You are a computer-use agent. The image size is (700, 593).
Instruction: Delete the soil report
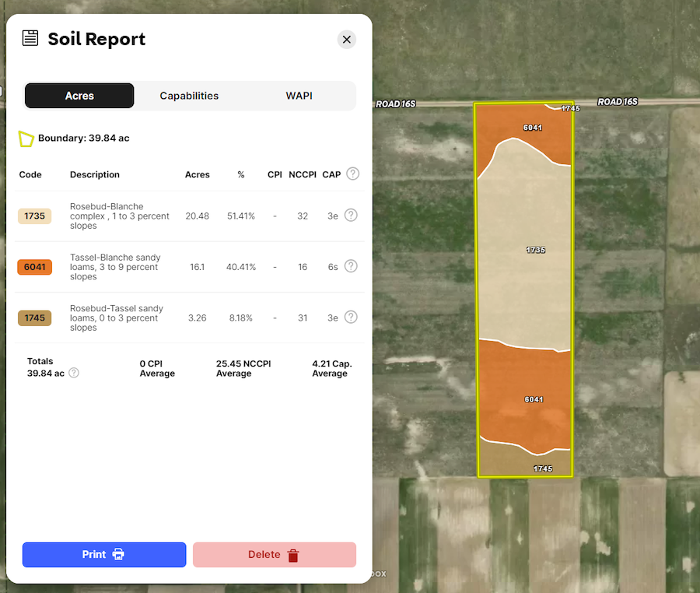[x=274, y=555]
